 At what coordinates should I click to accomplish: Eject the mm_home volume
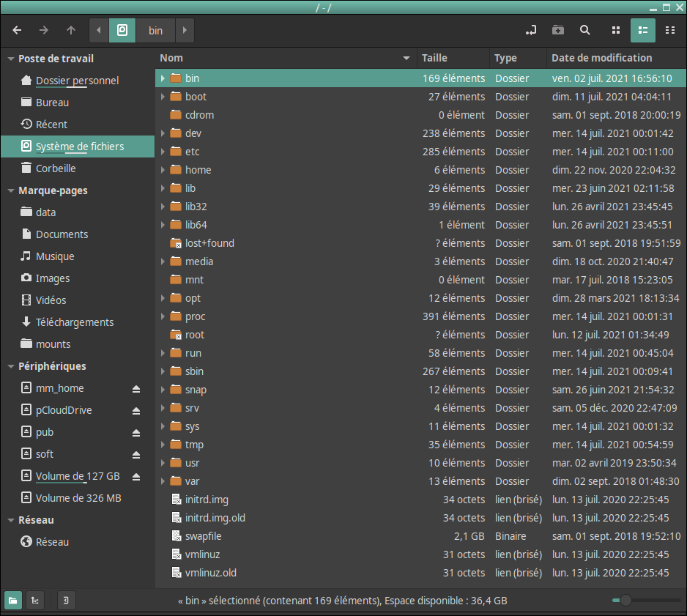(136, 389)
